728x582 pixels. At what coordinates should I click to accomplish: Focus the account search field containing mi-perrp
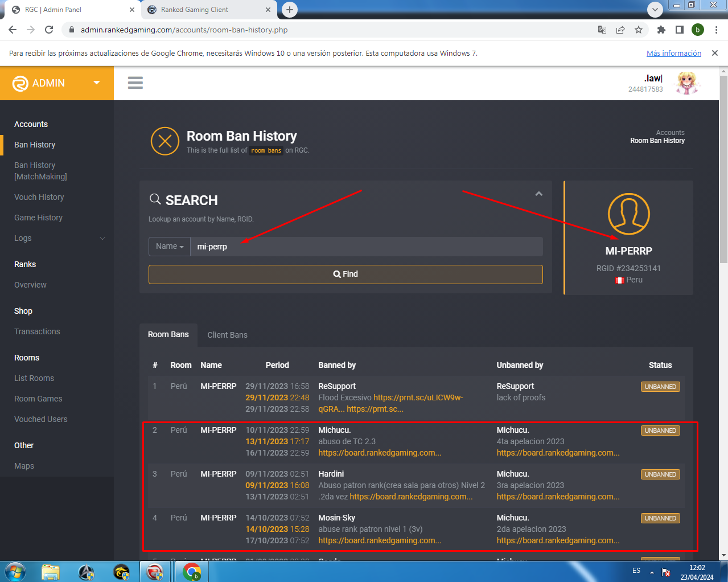click(367, 247)
